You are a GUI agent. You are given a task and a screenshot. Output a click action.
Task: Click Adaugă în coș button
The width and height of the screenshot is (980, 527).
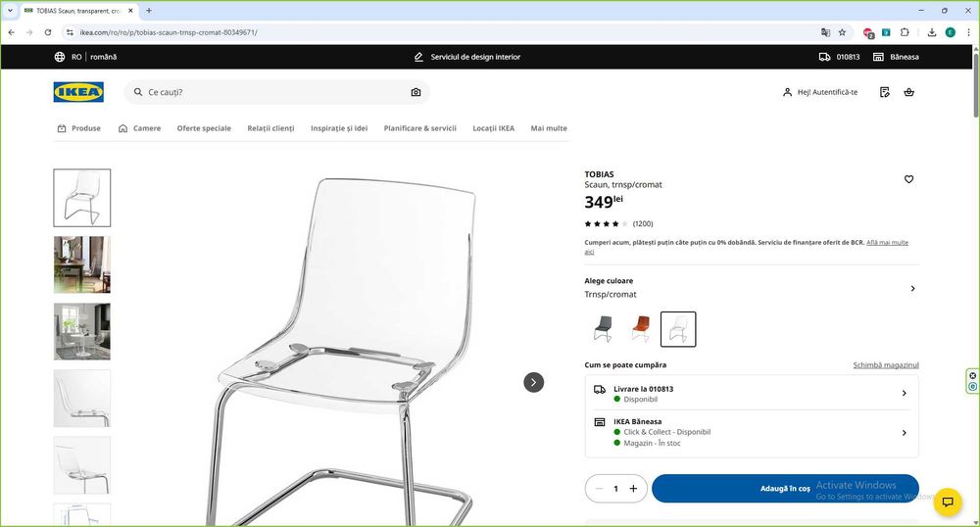(x=785, y=489)
